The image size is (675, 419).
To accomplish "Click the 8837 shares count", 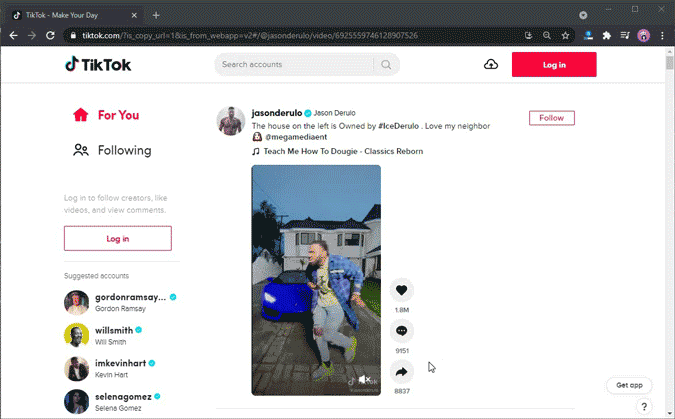I will [x=402, y=391].
